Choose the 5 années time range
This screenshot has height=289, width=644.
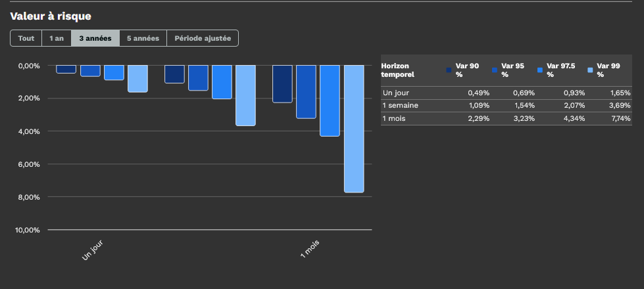(143, 39)
